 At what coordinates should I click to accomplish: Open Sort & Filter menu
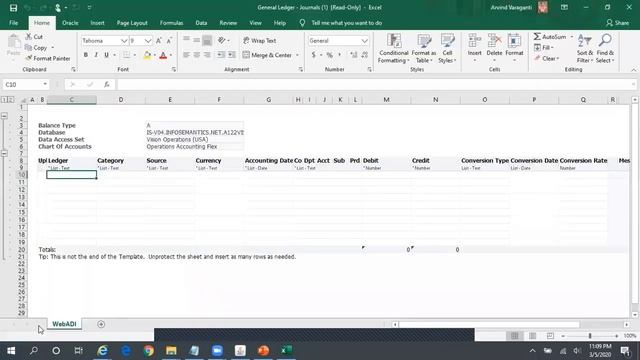coord(585,49)
